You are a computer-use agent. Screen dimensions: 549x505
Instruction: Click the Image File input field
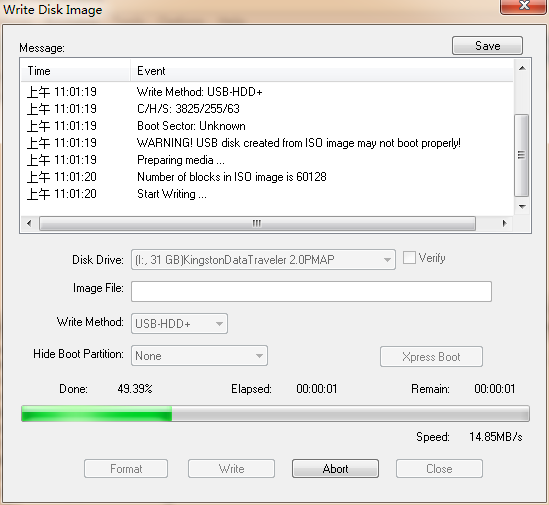pyautogui.click(x=311, y=291)
